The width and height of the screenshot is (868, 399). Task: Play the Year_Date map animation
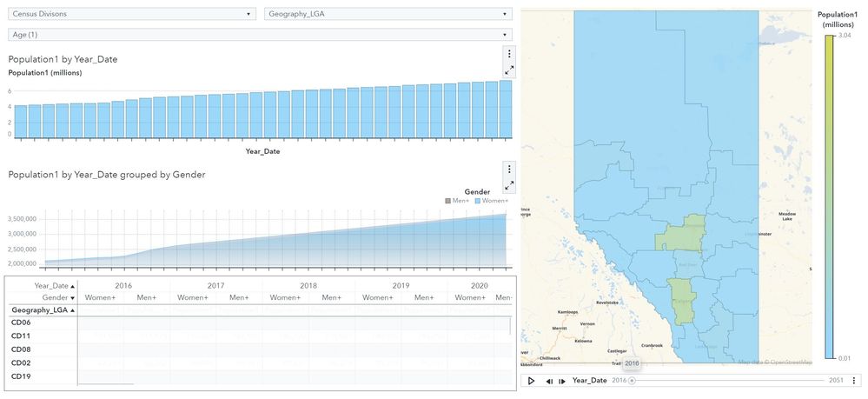pyautogui.click(x=531, y=381)
